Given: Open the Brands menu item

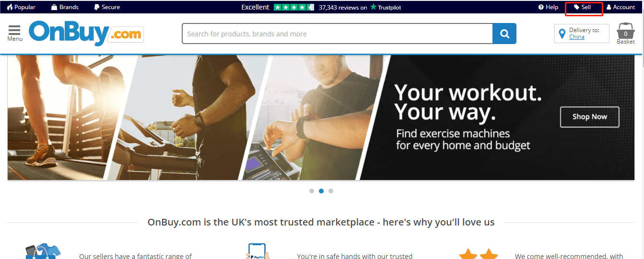Looking at the screenshot, I should [x=65, y=7].
